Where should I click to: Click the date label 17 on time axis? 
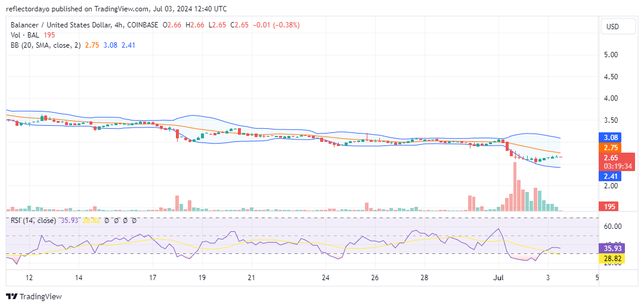click(153, 278)
